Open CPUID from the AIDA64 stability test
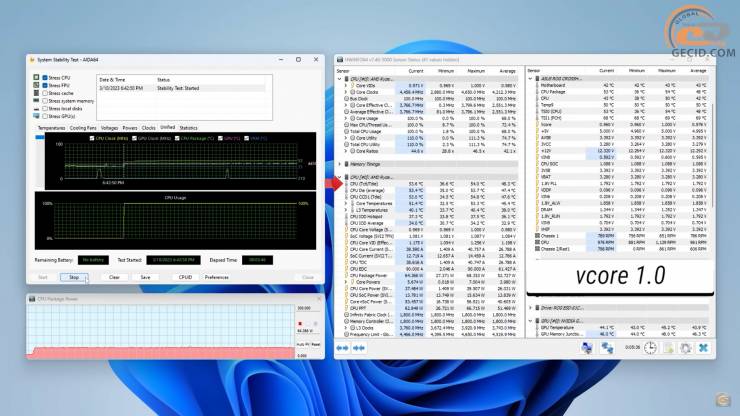 185,277
